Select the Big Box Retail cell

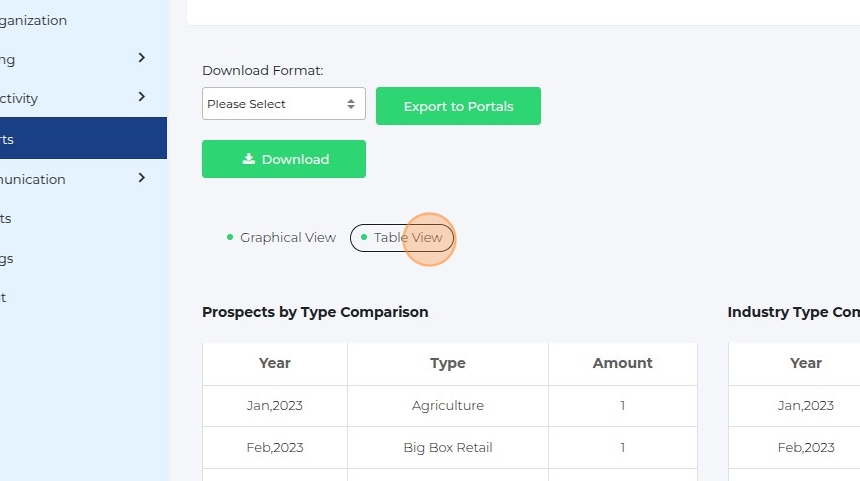click(448, 448)
